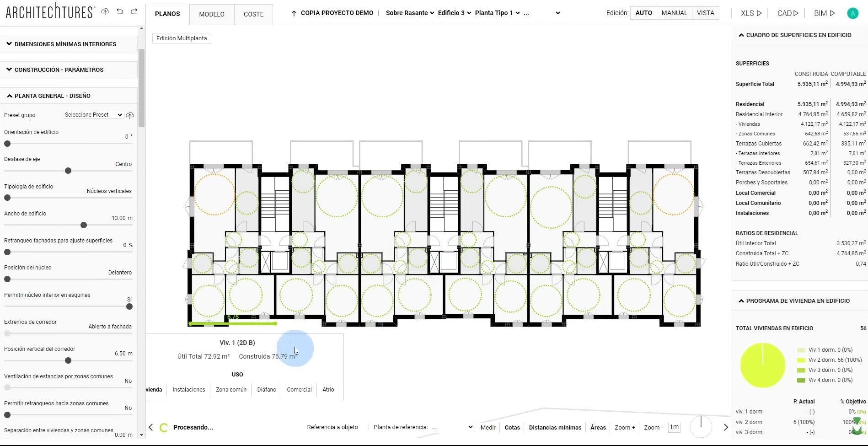This screenshot has width=868, height=446.
Task: Redo the last action
Action: (x=134, y=12)
